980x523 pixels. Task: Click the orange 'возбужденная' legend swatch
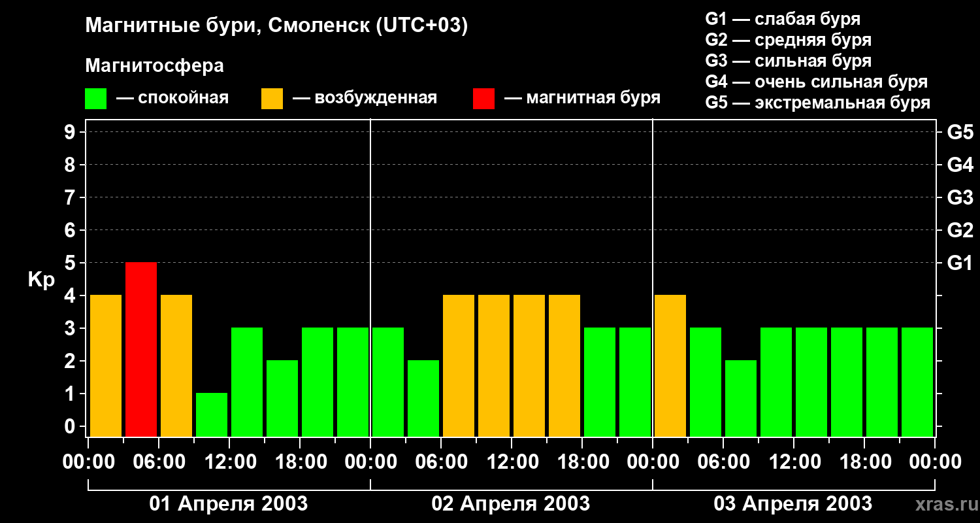pos(272,99)
